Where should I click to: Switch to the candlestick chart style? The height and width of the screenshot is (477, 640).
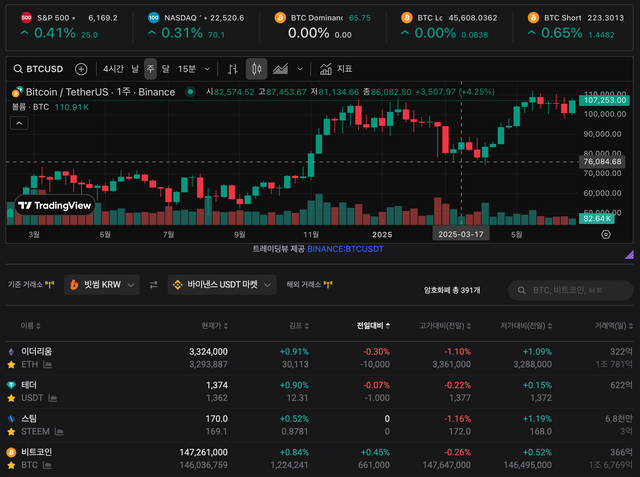point(256,69)
